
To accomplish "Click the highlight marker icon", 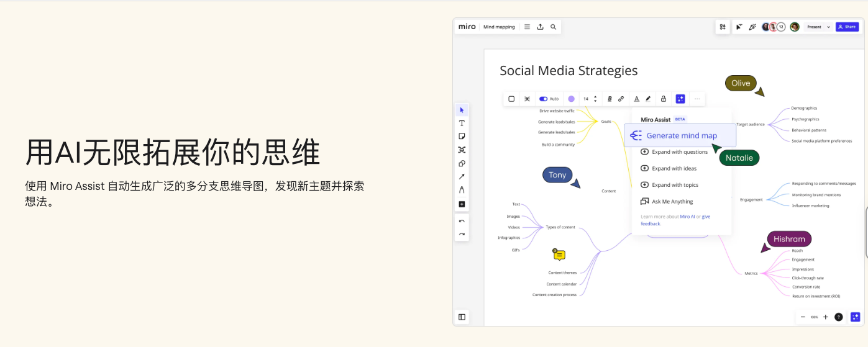I will click(648, 99).
